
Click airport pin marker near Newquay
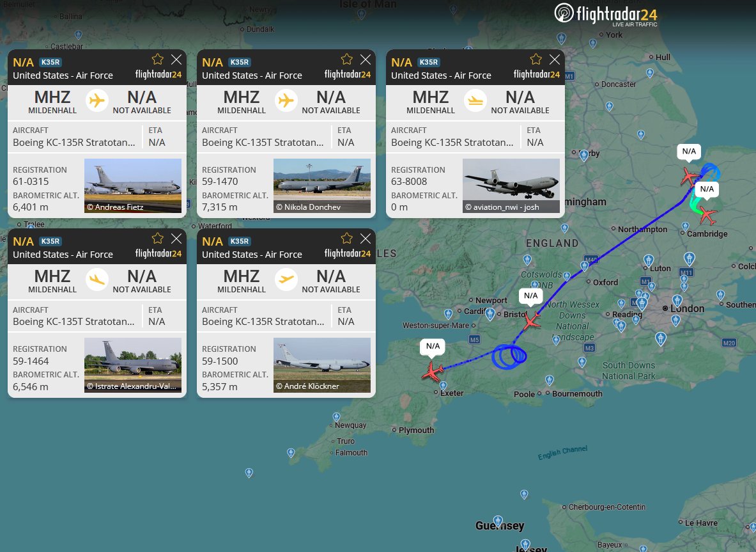coord(337,417)
